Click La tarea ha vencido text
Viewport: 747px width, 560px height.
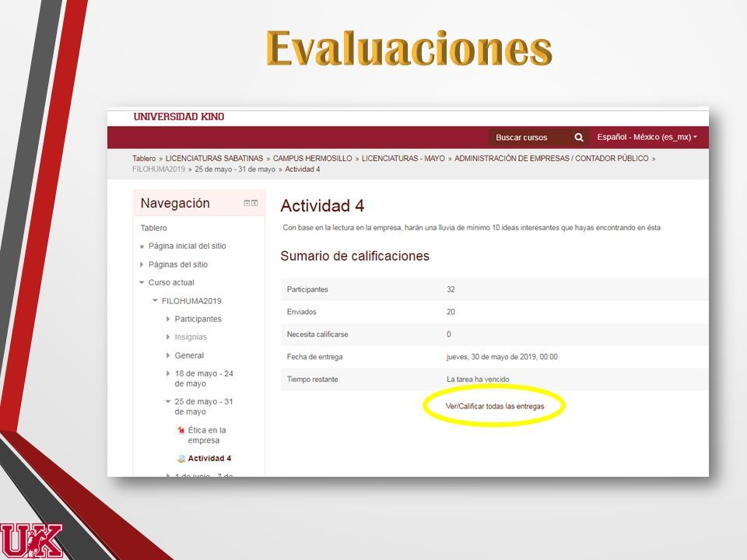(x=478, y=379)
